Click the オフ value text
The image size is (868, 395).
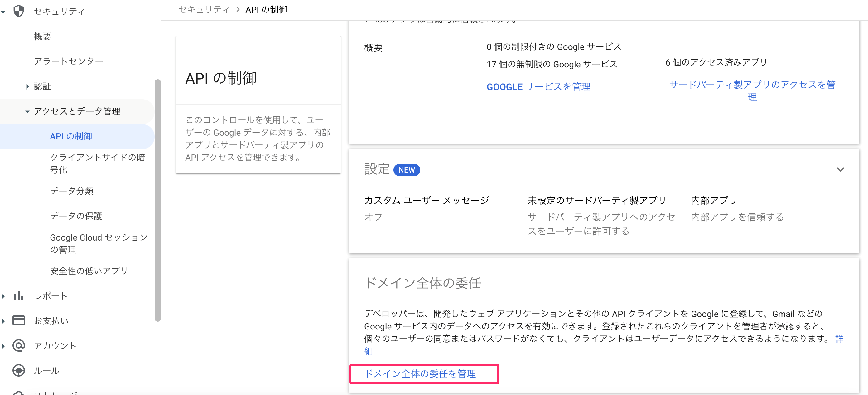click(373, 217)
